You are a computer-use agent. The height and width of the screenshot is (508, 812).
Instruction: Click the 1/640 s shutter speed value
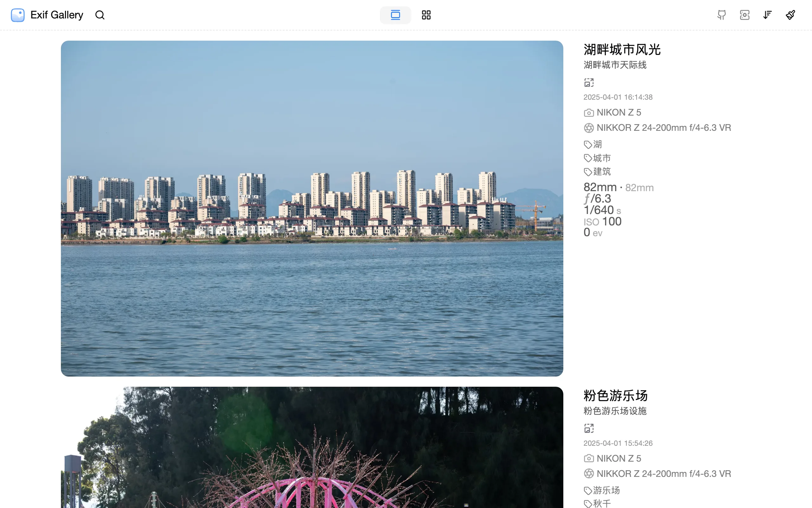602,210
